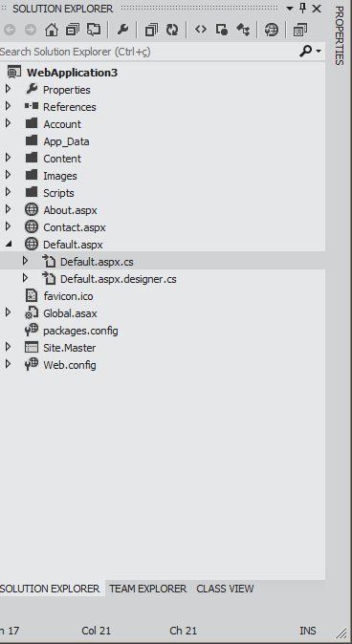
Task: Click the Home icon in Solution Explorer toolbar
Action: point(52,30)
